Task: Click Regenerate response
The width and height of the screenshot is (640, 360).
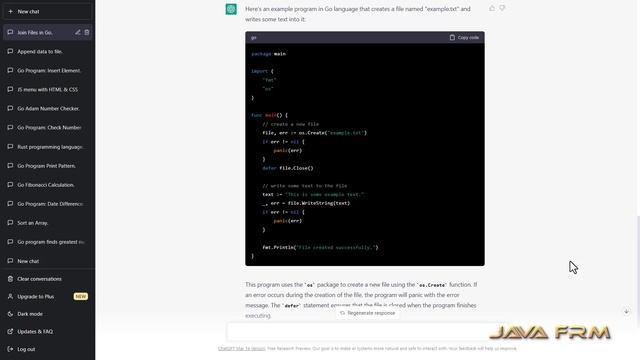Action: (367, 313)
